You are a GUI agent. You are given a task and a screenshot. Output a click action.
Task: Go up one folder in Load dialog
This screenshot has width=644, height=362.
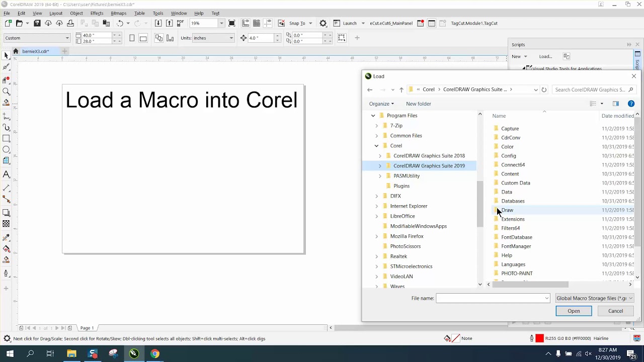pyautogui.click(x=401, y=89)
